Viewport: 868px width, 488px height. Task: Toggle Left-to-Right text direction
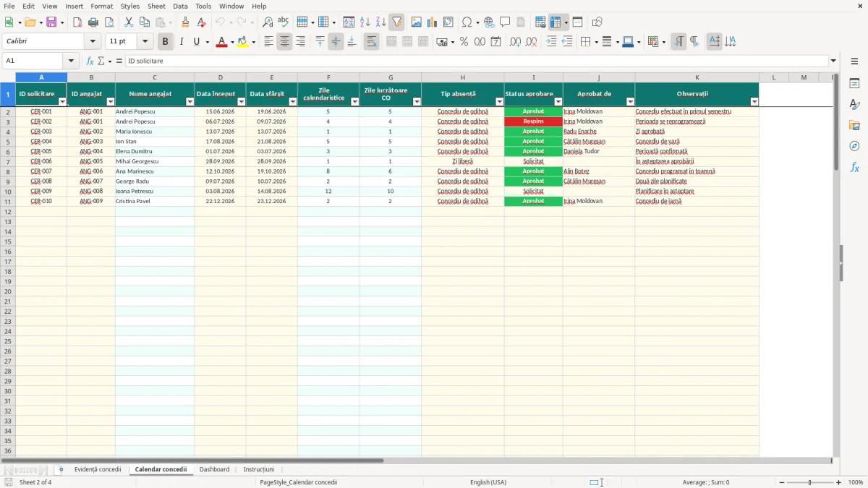point(678,42)
